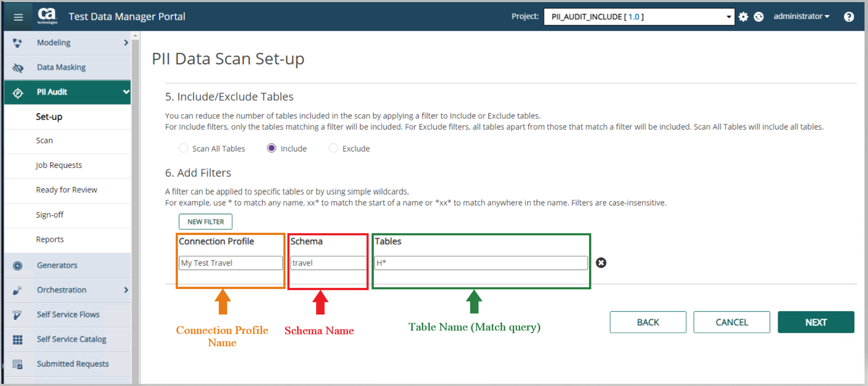Click the refresh project icon

[759, 17]
